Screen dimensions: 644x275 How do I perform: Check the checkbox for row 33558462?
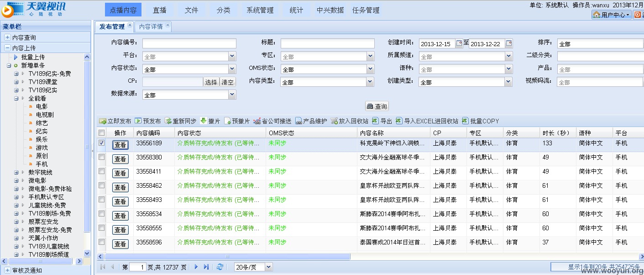[102, 185]
